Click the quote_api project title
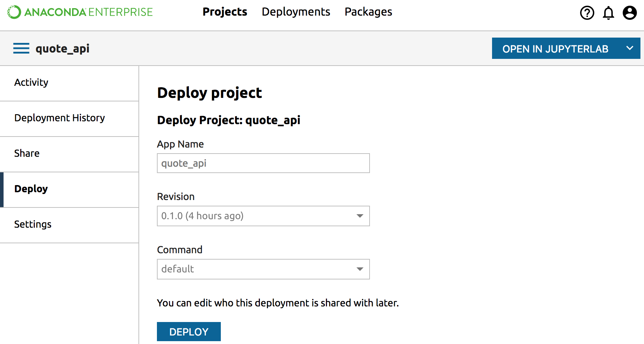This screenshot has width=644, height=344. click(62, 49)
